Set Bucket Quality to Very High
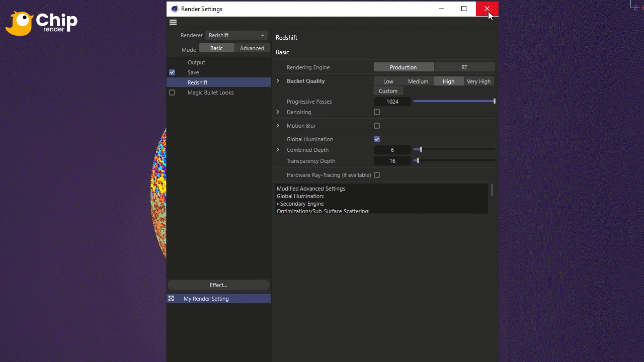The width and height of the screenshot is (644, 362). [478, 81]
